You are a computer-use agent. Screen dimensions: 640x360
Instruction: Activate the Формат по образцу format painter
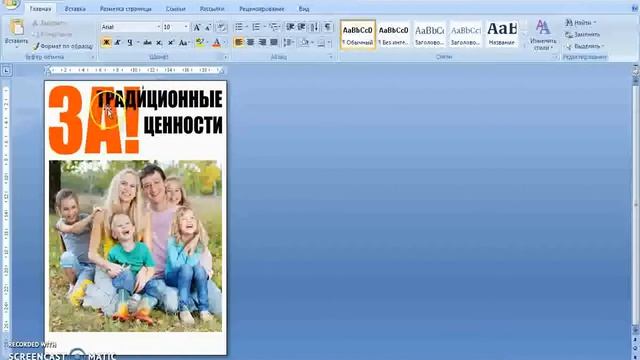[x=63, y=46]
